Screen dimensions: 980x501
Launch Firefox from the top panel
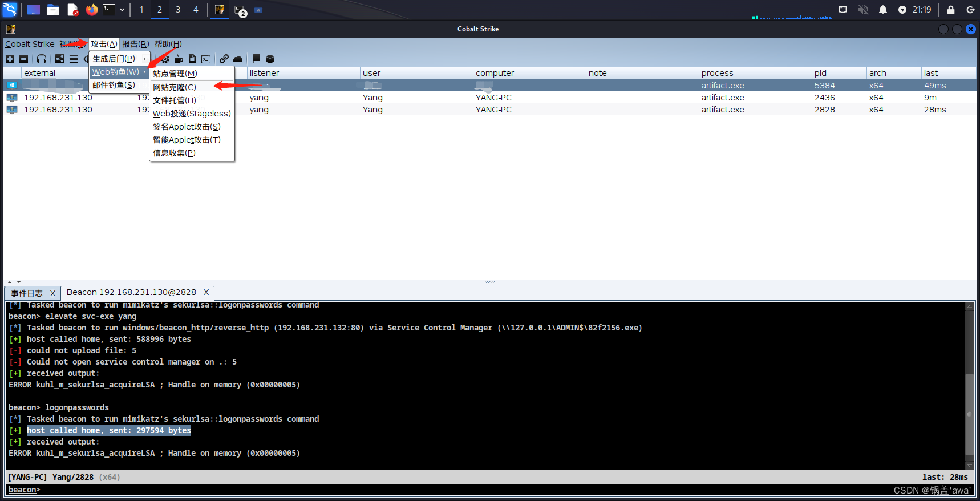pos(92,10)
